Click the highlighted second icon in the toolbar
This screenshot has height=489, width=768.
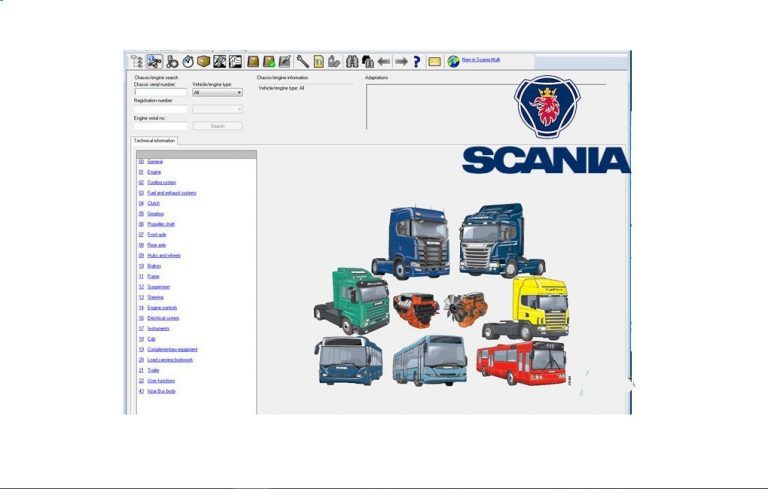tap(154, 62)
